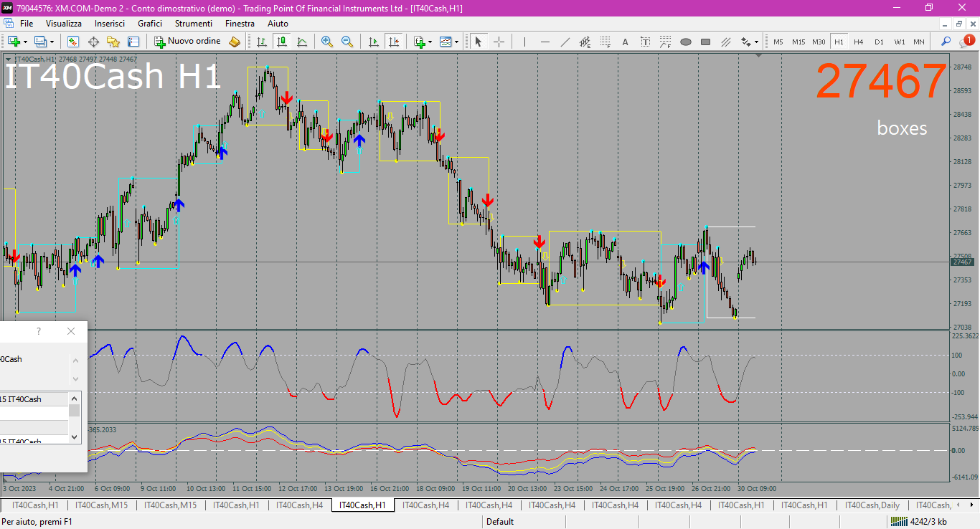Toggle chart auto scroll
The height and width of the screenshot is (529, 980).
pyautogui.click(x=373, y=42)
